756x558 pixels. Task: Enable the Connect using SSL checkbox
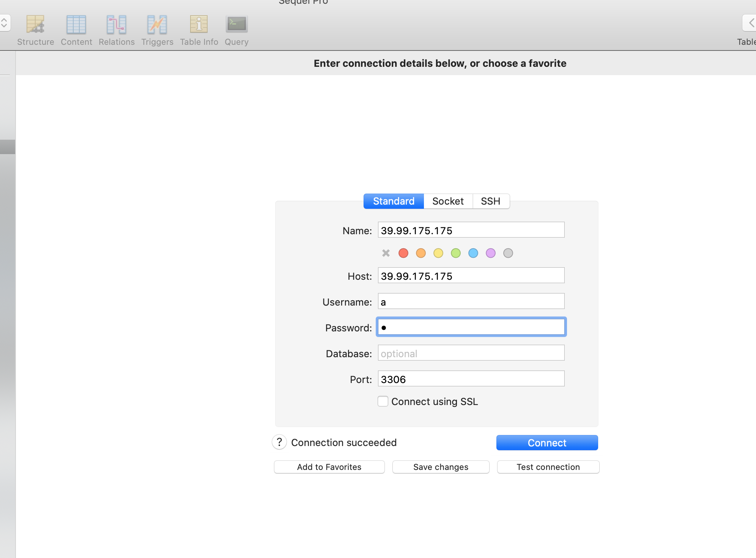383,401
